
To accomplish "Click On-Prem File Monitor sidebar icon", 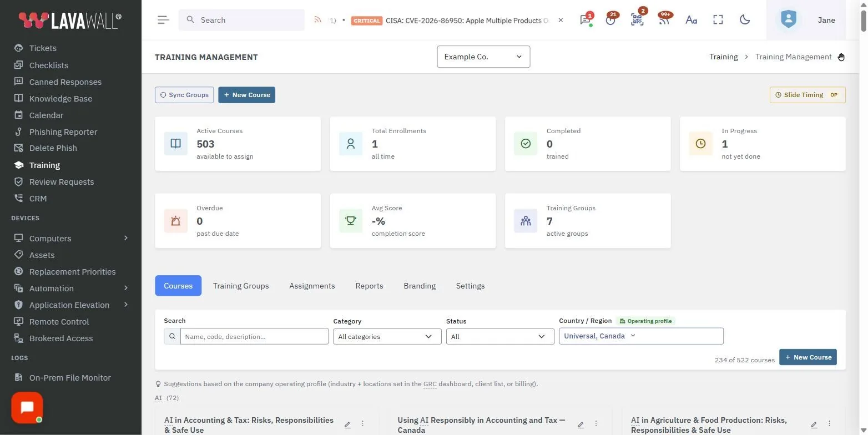I will pos(18,377).
